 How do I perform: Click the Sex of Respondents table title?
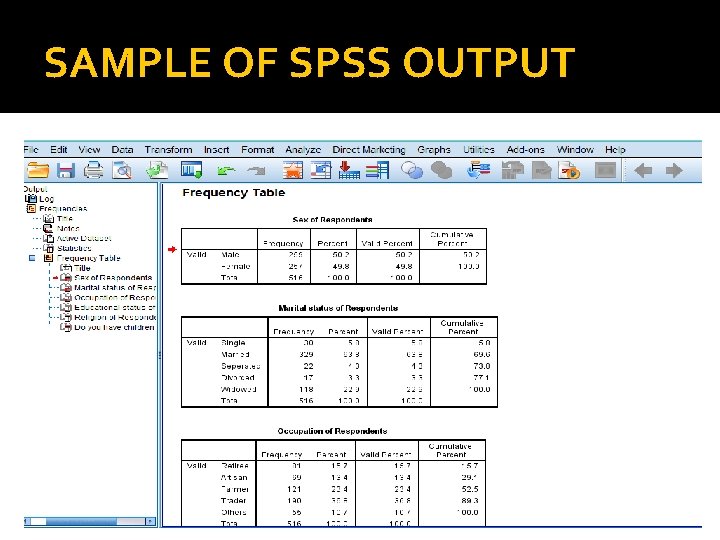click(332, 220)
